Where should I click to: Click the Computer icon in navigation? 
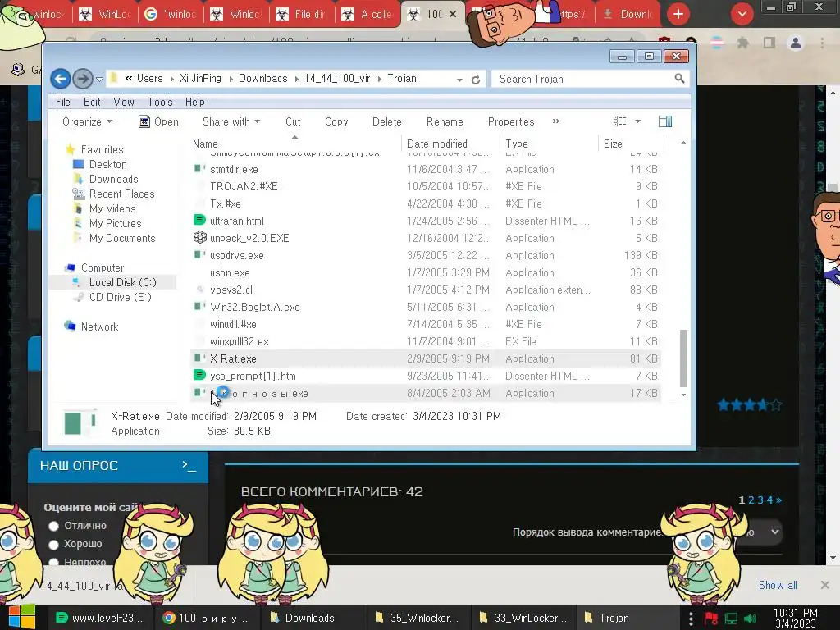point(70,267)
